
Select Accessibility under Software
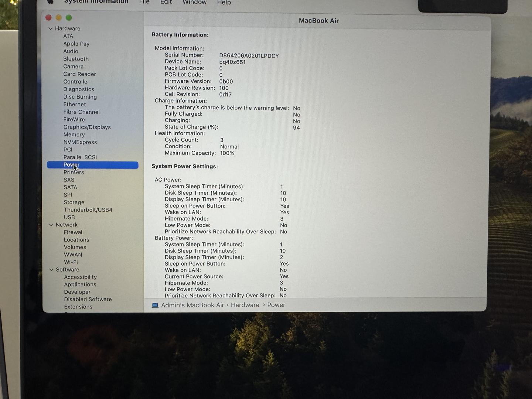tap(81, 277)
